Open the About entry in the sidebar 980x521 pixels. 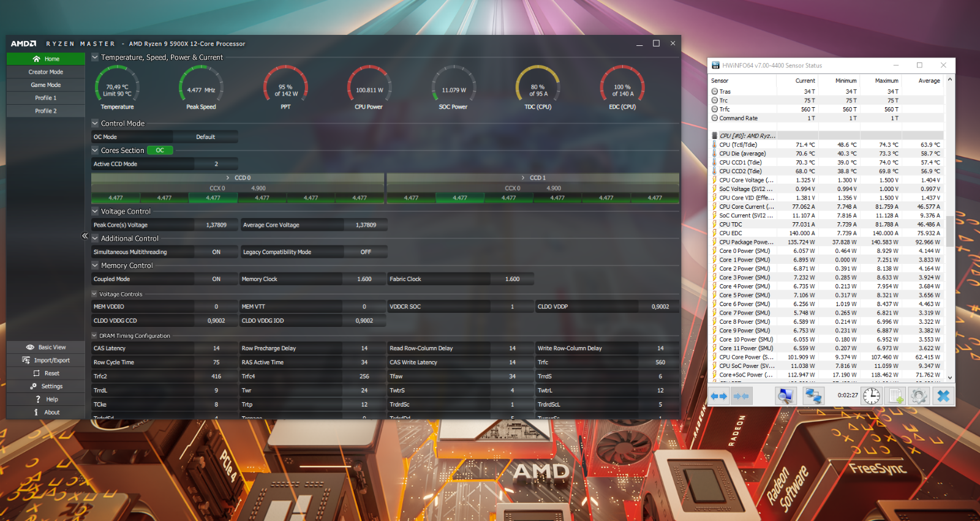coord(46,412)
